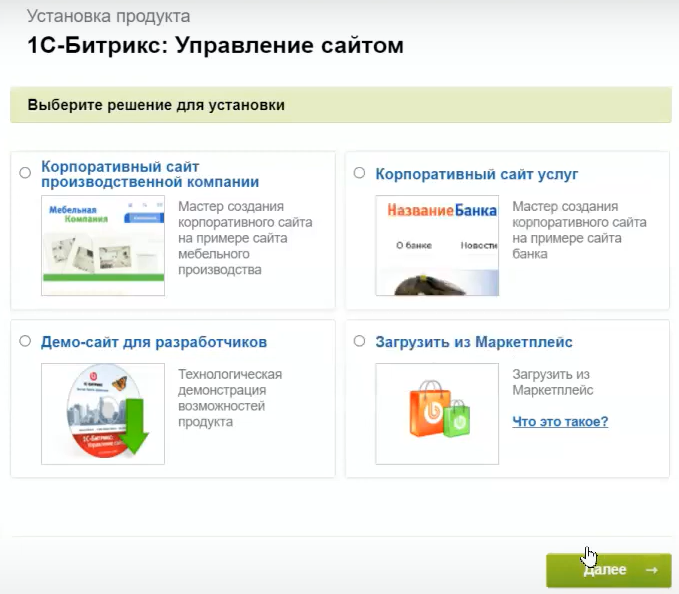Click the Технологическая демонстрация возможностей продукта text
This screenshot has height=594, width=679.
coord(230,398)
